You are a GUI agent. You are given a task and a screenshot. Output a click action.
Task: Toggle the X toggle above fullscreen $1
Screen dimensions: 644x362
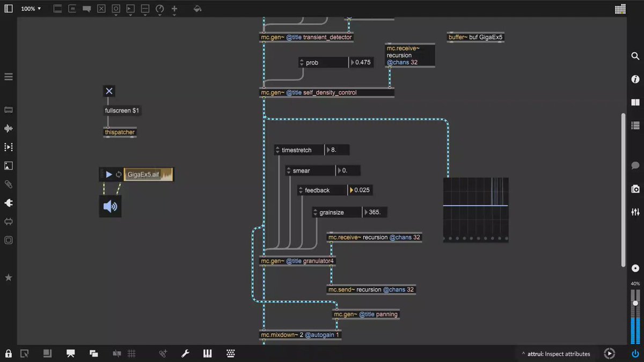[x=109, y=91]
